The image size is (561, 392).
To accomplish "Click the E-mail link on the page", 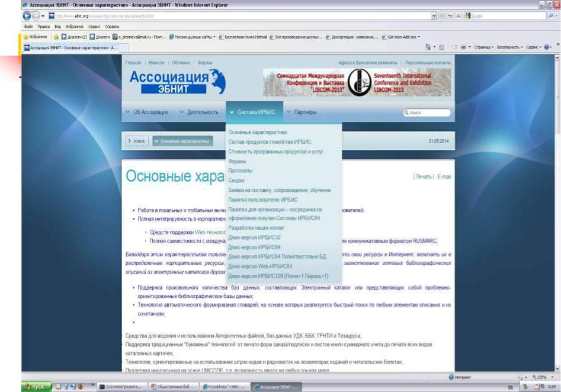I will [444, 176].
